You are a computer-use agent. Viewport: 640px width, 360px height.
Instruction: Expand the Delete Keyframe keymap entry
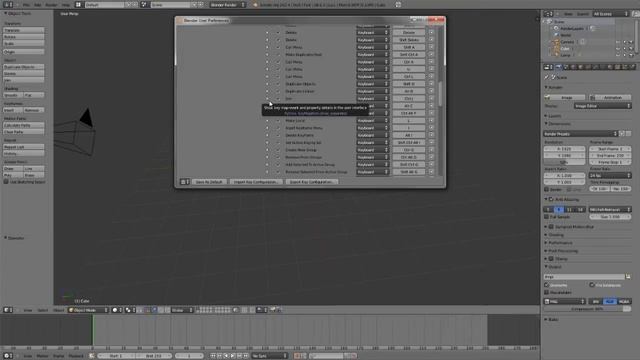267,136
